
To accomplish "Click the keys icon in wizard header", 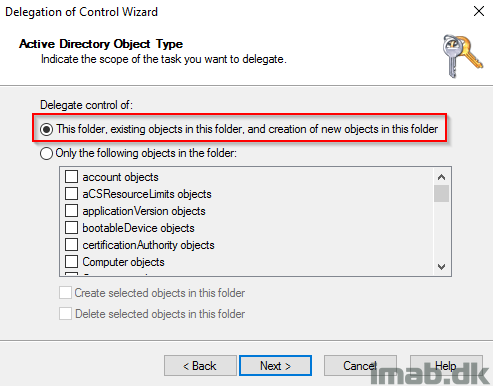I will (462, 56).
